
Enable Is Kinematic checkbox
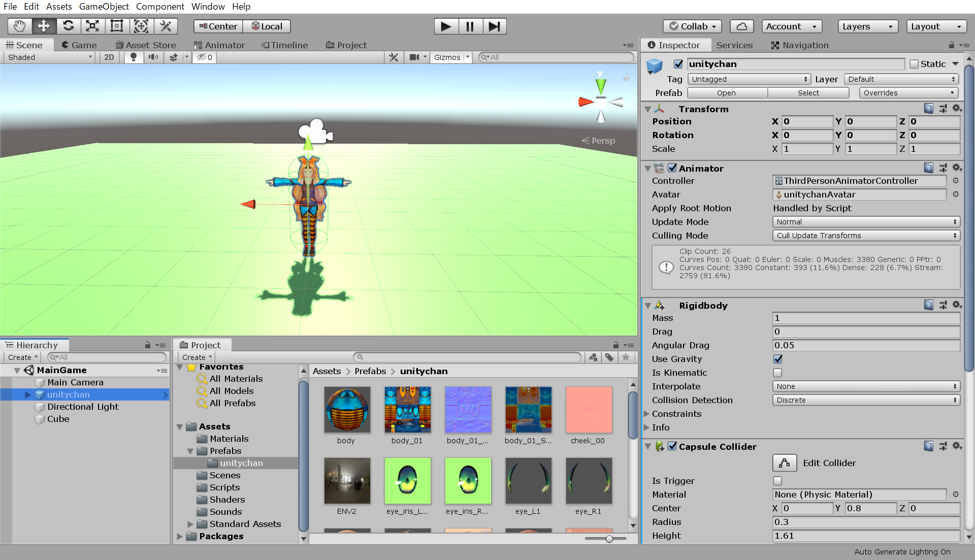click(x=777, y=373)
